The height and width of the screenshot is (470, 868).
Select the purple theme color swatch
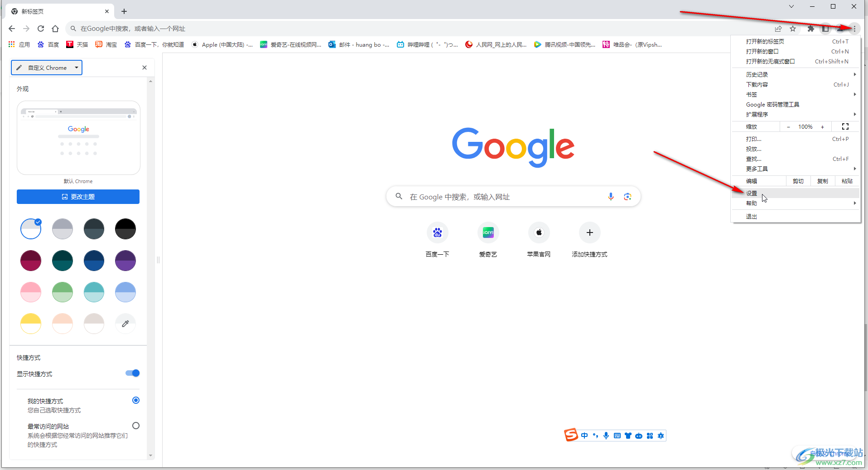pos(125,261)
